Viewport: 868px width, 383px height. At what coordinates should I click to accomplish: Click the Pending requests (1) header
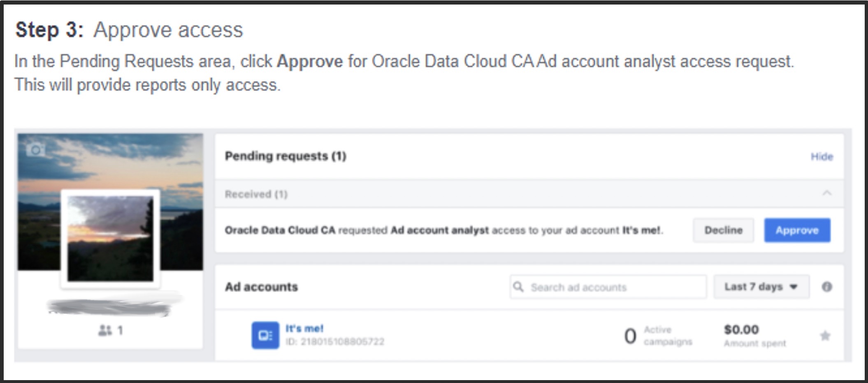[x=285, y=156]
